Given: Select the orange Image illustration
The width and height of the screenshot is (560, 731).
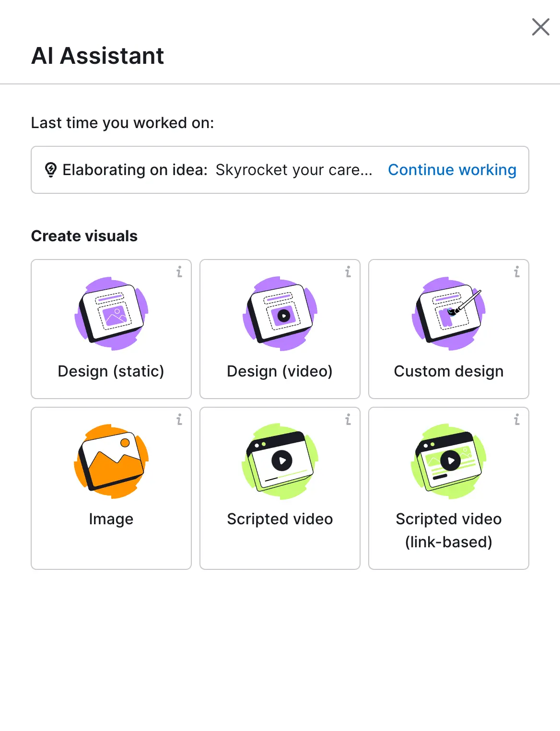Looking at the screenshot, I should pos(111,461).
